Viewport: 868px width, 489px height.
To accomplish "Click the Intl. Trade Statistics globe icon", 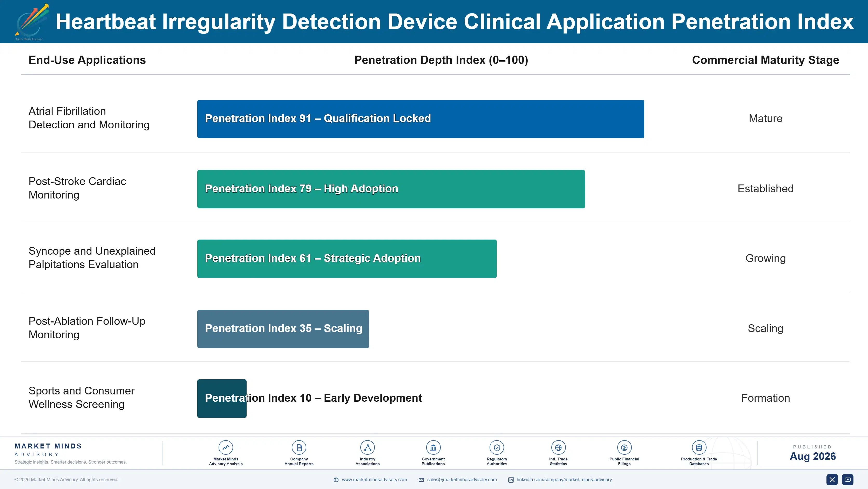I will coord(558,447).
